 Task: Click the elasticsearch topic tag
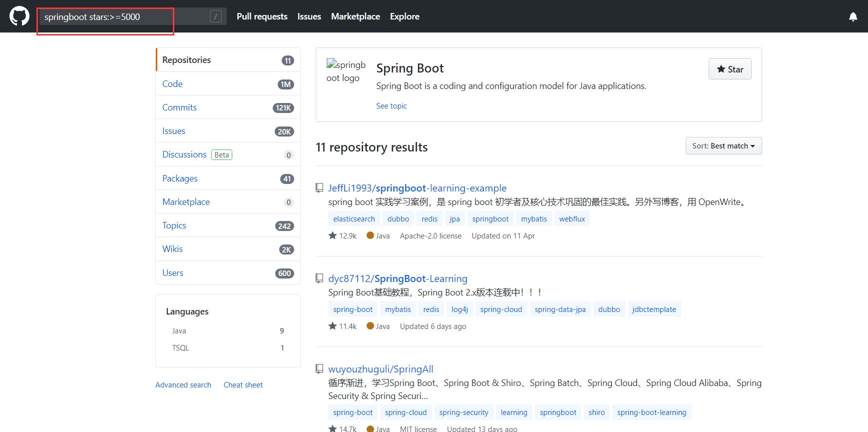click(354, 219)
